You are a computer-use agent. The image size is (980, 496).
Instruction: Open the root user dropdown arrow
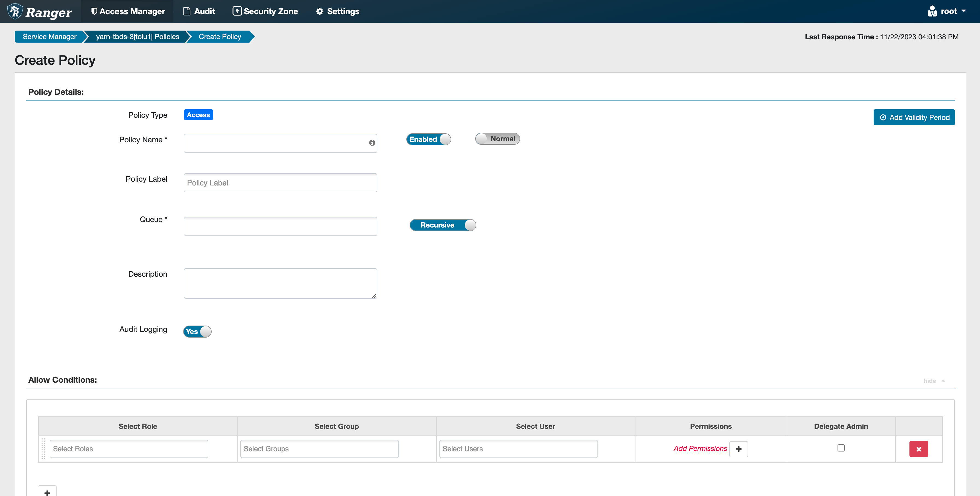[x=964, y=11]
